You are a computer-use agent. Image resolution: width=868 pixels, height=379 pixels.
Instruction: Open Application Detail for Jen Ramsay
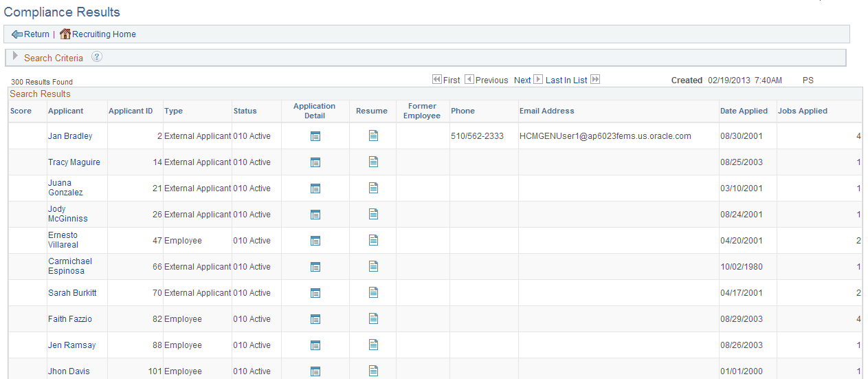click(x=315, y=345)
